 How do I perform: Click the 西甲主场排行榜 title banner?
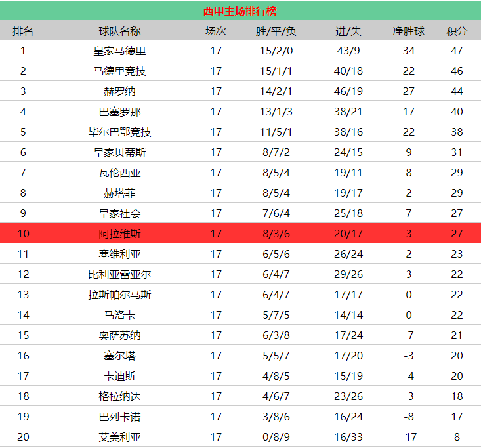[x=240, y=11]
